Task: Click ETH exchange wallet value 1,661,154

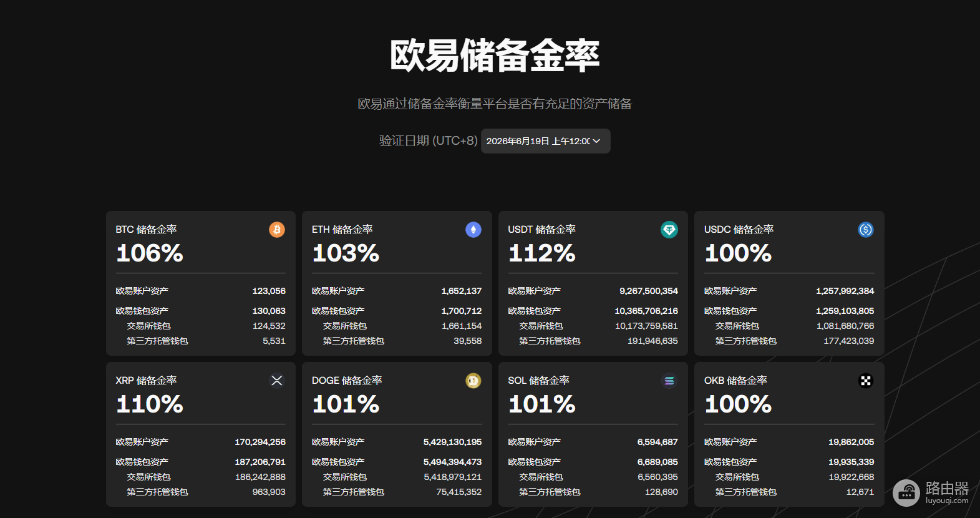Action: point(462,326)
